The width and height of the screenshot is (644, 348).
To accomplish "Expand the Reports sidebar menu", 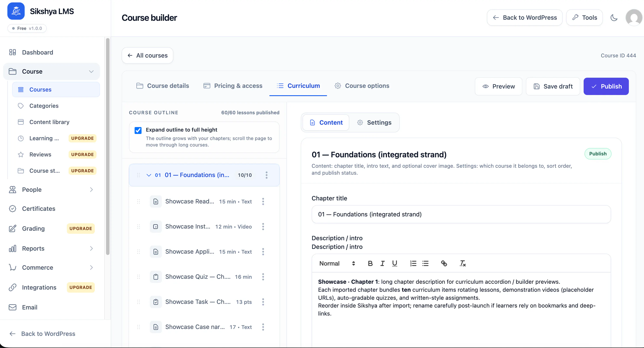I will [91, 248].
